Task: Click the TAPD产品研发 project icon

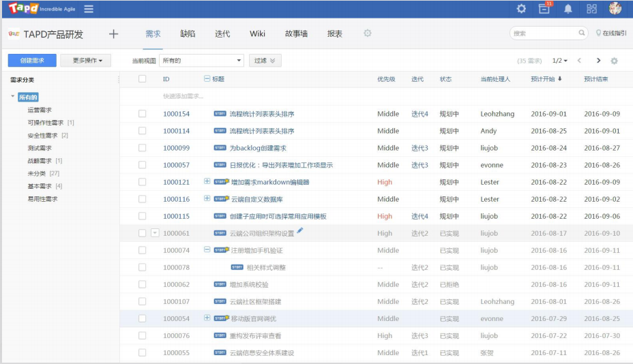Action: click(x=14, y=34)
